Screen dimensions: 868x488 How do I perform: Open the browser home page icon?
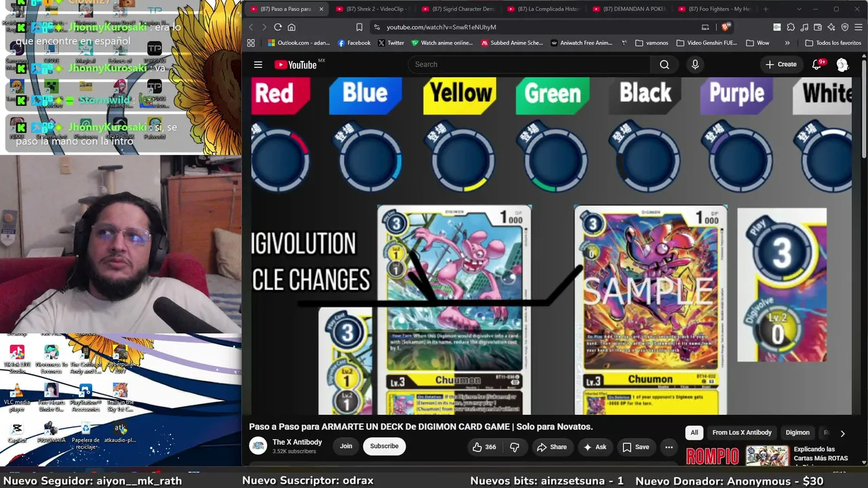292,27
